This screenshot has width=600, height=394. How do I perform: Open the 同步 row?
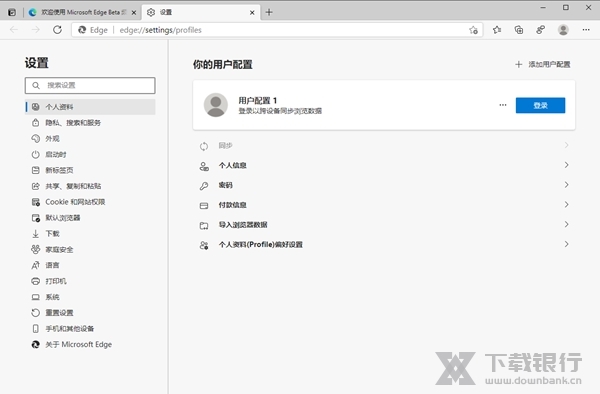click(x=384, y=146)
